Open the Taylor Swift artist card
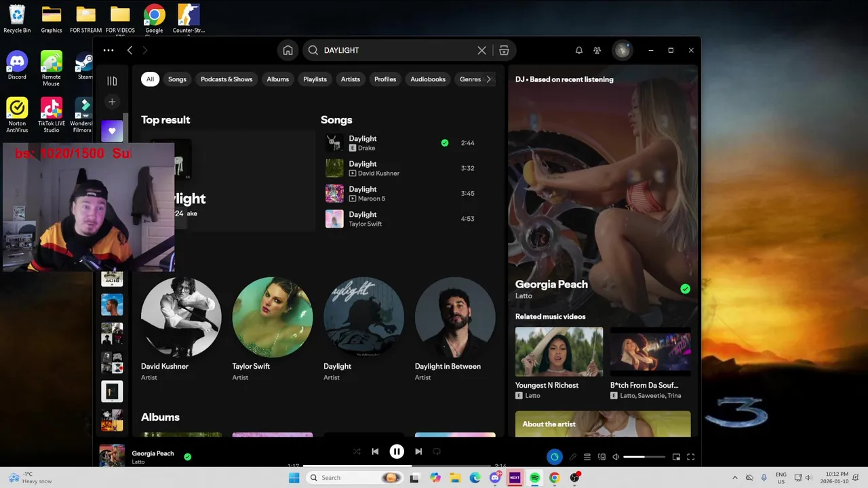 point(272,329)
